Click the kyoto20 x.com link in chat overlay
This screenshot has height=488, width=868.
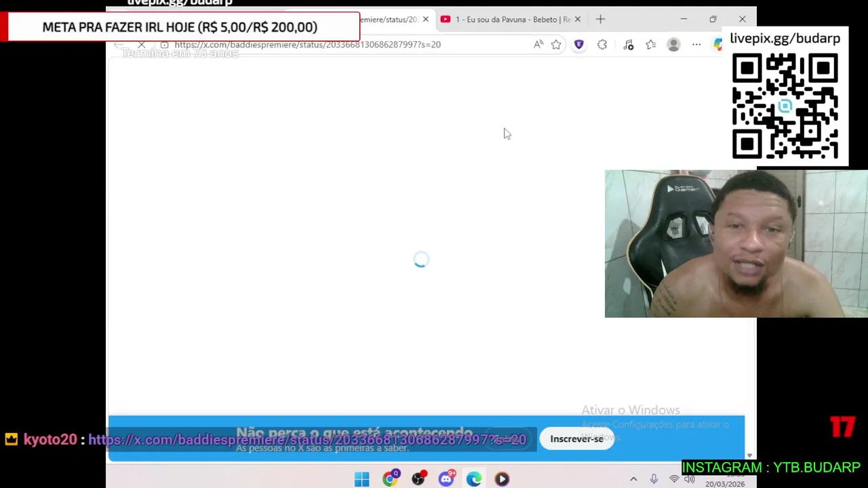pos(307,439)
